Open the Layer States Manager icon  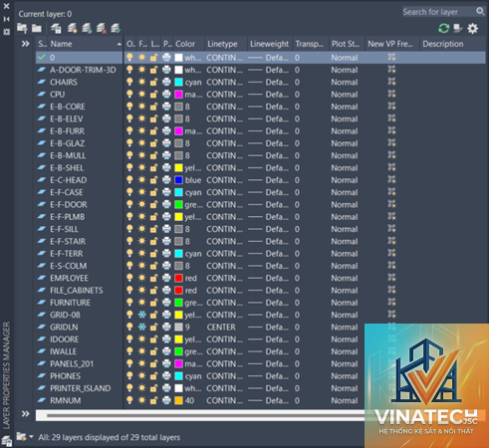pos(56,29)
